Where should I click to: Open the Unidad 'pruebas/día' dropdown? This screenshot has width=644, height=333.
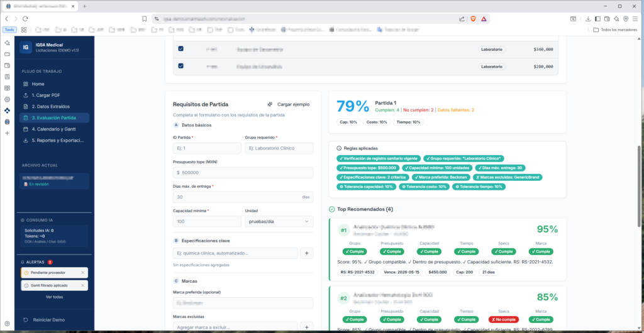click(279, 221)
